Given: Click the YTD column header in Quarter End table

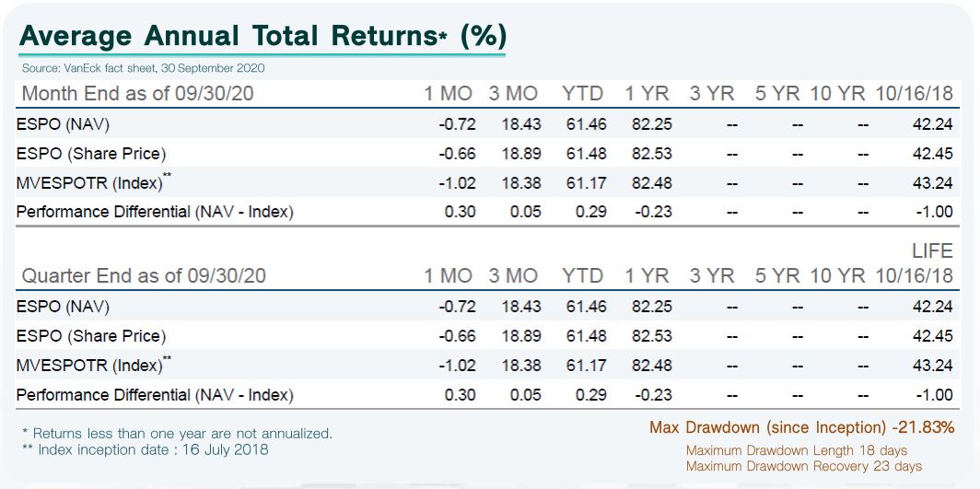Looking at the screenshot, I should (x=582, y=275).
